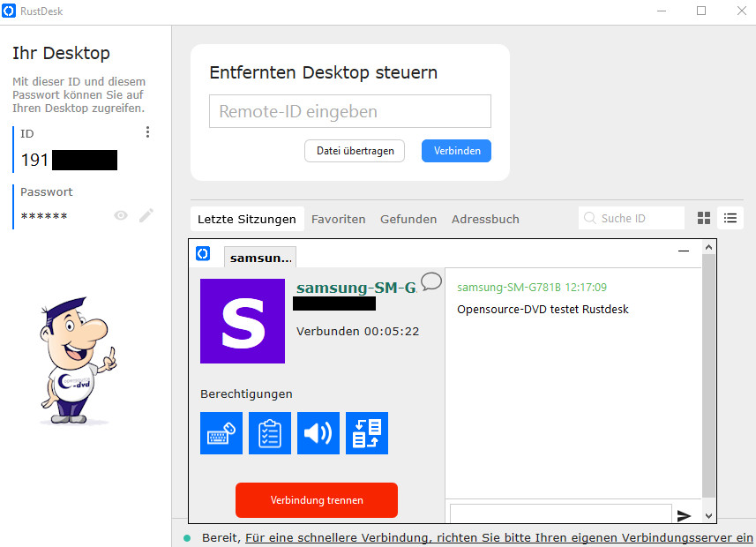Toggle keyboard and mouse control permission

click(x=221, y=433)
